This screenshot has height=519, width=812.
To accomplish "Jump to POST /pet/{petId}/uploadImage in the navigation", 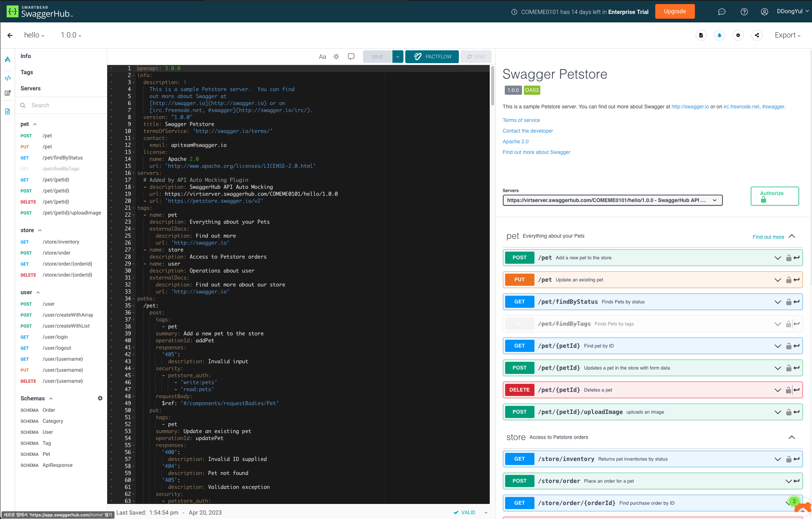I will [x=61, y=213].
